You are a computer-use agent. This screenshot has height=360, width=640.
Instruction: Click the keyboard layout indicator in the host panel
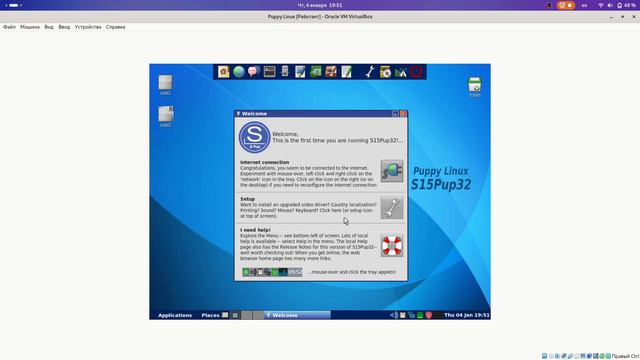tap(584, 5)
